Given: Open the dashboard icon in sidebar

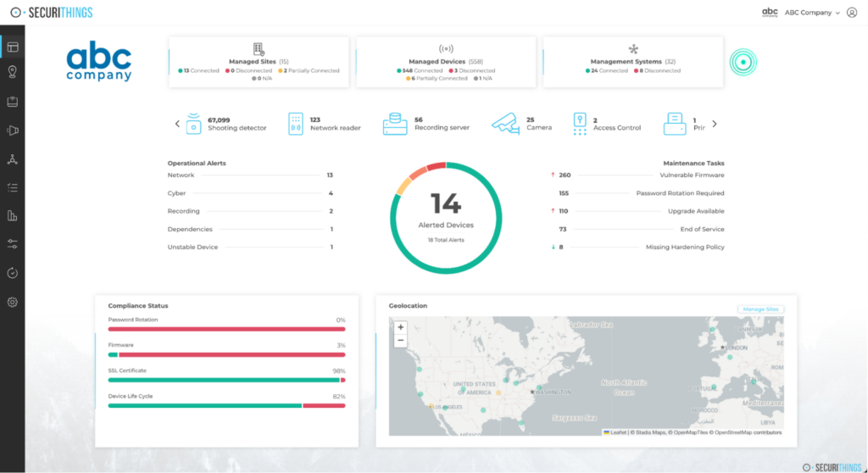Looking at the screenshot, I should [12, 46].
